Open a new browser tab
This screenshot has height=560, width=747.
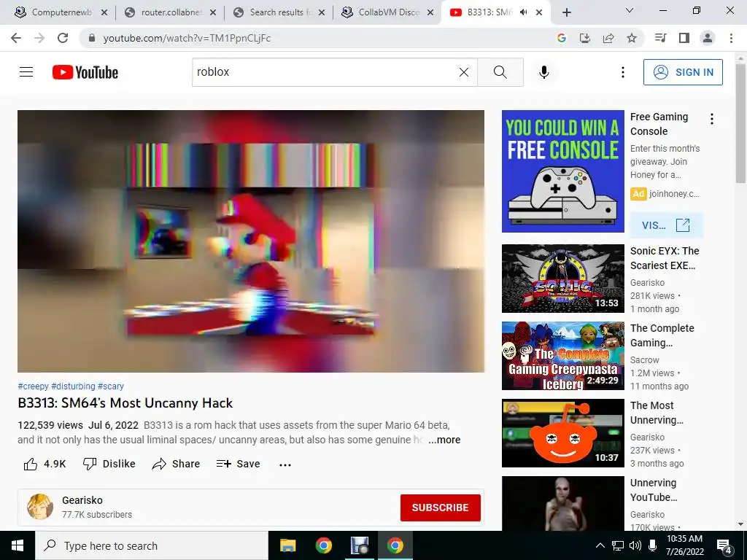click(x=566, y=12)
